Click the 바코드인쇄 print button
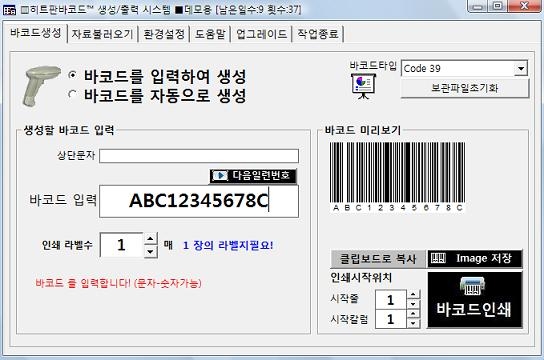 click(x=475, y=300)
